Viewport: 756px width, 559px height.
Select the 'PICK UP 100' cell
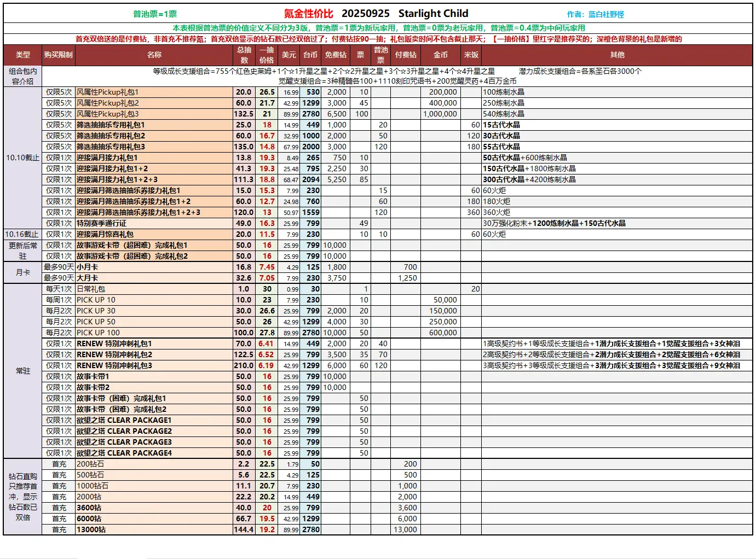pyautogui.click(x=98, y=333)
